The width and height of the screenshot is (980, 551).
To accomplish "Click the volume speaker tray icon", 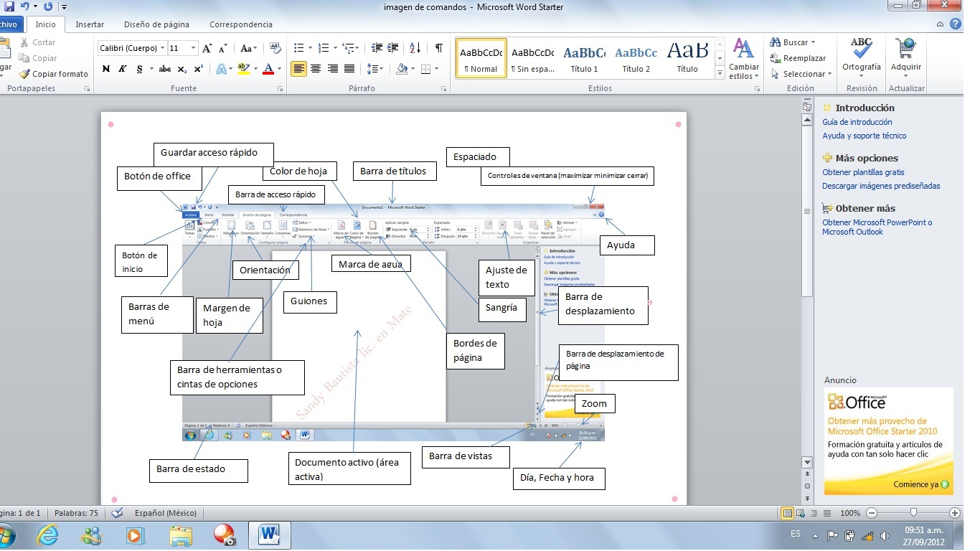I will coord(884,535).
